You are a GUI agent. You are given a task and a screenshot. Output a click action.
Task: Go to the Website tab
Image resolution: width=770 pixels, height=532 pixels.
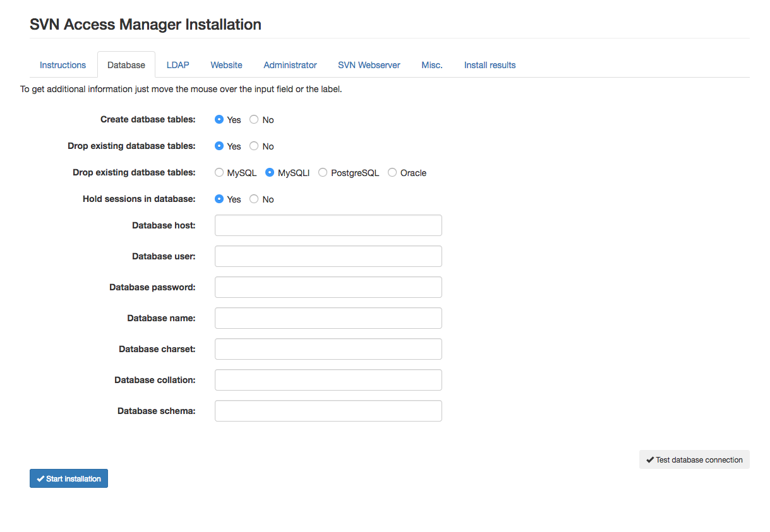pos(227,65)
